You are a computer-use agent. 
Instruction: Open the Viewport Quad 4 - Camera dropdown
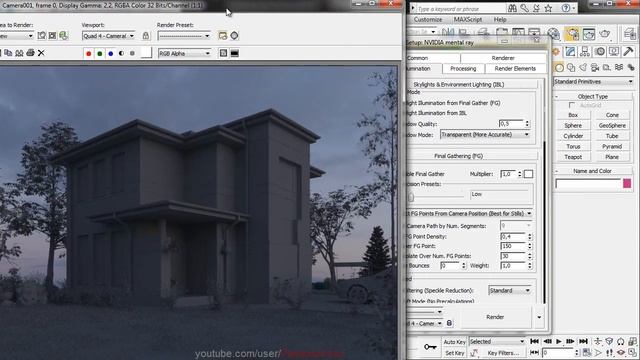(x=108, y=36)
